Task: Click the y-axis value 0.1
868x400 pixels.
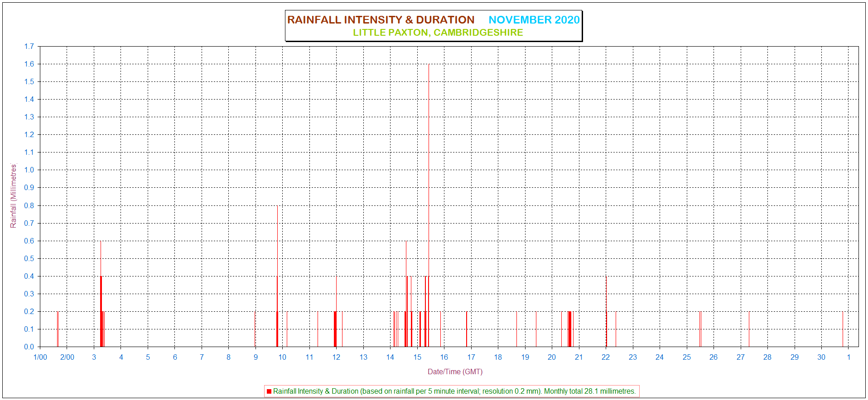Action: [x=29, y=329]
